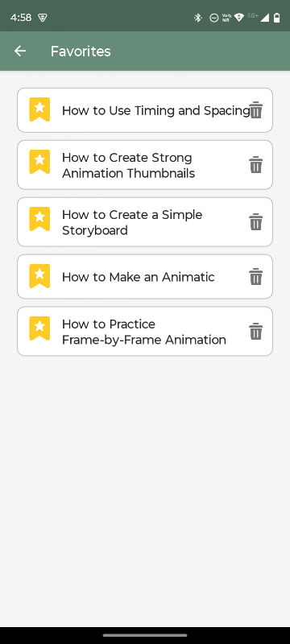Open 'How to Practice Frame-by-Frame Animation'
290x644 pixels.
[144, 332]
